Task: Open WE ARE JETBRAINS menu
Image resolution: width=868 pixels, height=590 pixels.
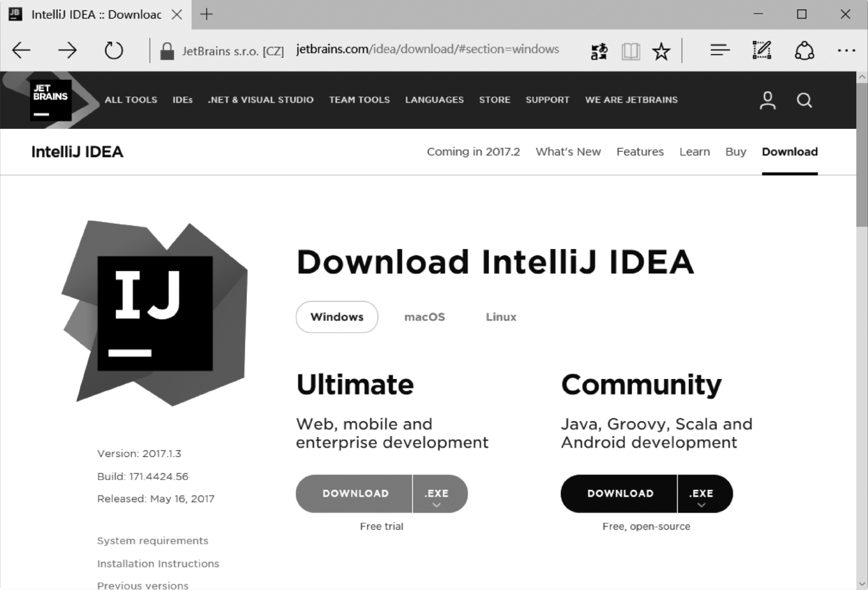Action: pos(631,100)
